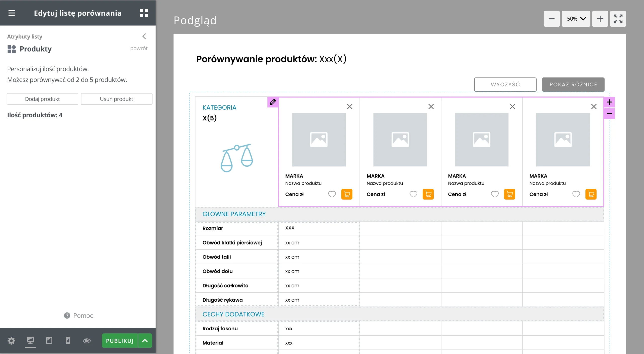Toggle the heart on the fourth product
644x354 pixels.
576,194
